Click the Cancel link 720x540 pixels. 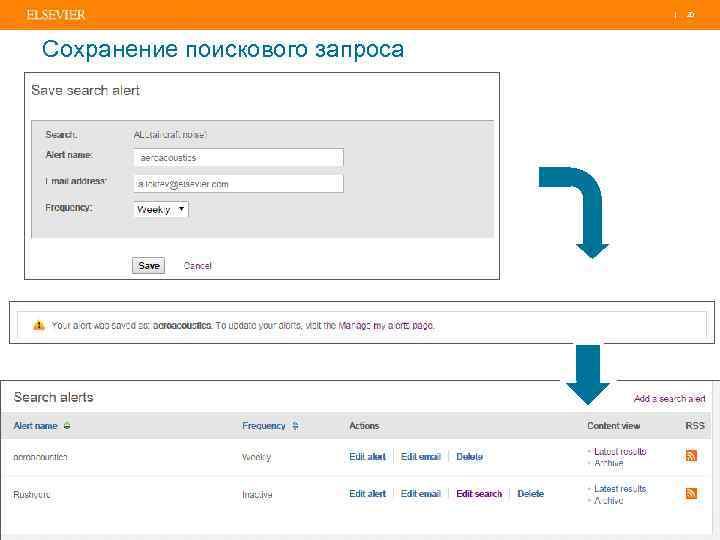[198, 266]
